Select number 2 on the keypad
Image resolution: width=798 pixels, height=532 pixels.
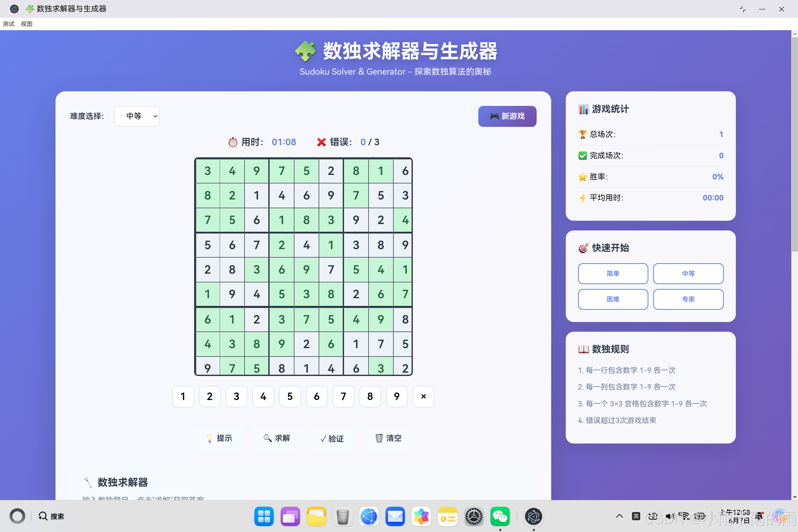210,396
